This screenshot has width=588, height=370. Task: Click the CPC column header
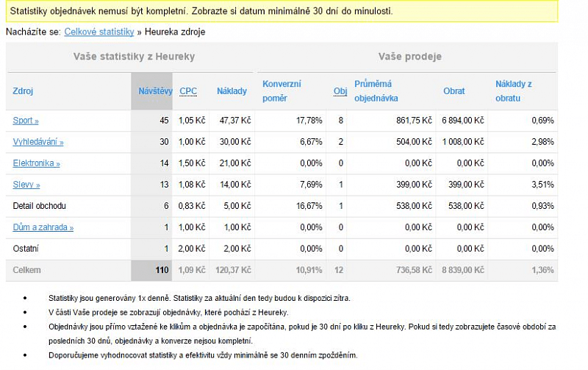coord(188,91)
